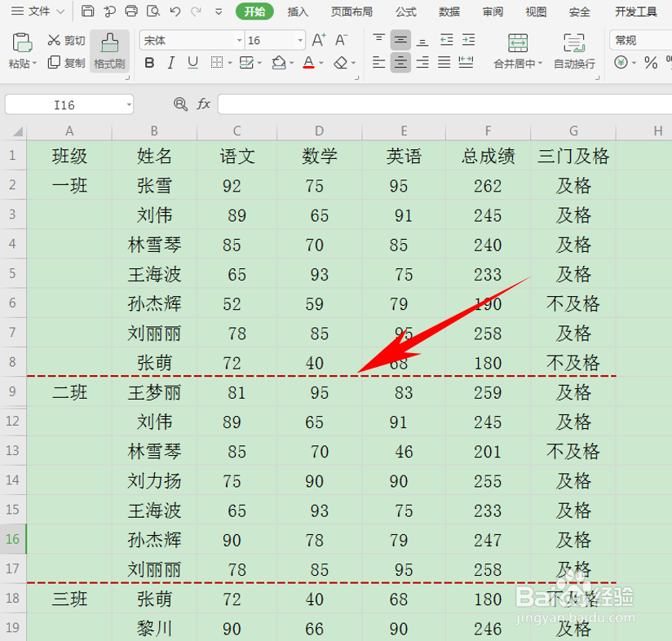Apply percent style (%)
The height and width of the screenshot is (641, 672).
pyautogui.click(x=651, y=63)
